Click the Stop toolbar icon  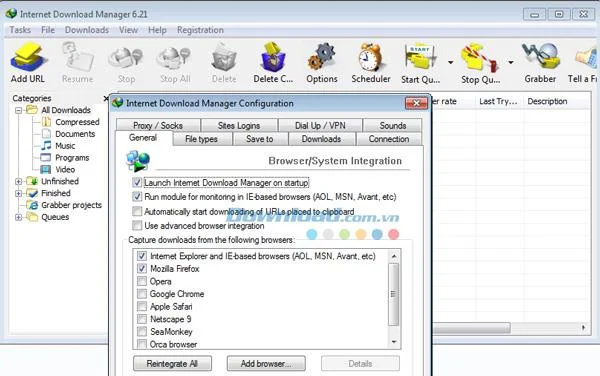click(x=126, y=57)
